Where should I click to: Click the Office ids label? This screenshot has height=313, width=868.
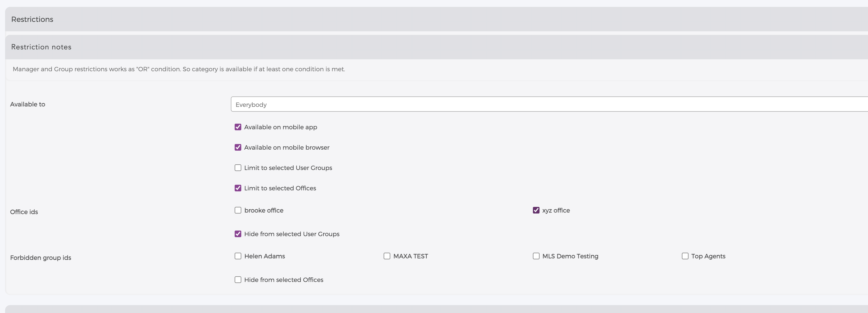[24, 212]
